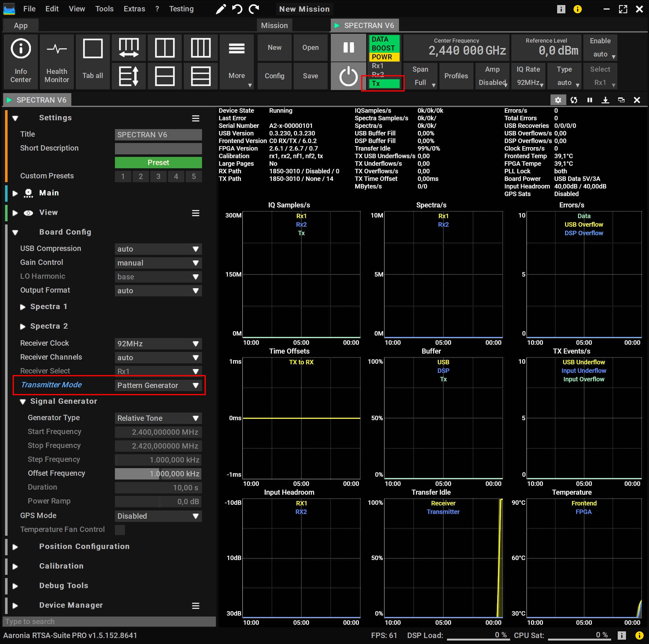Toggle the Rx1 status indicator
This screenshot has width=649, height=644.
(x=384, y=66)
